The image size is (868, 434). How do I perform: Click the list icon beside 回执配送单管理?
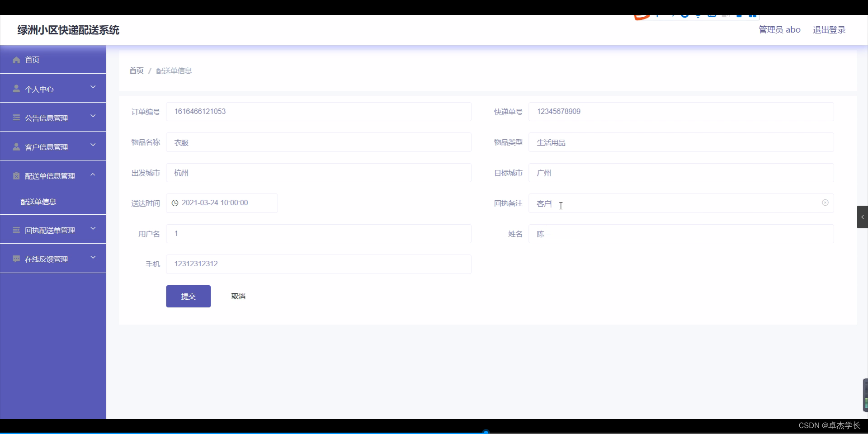[x=16, y=230]
